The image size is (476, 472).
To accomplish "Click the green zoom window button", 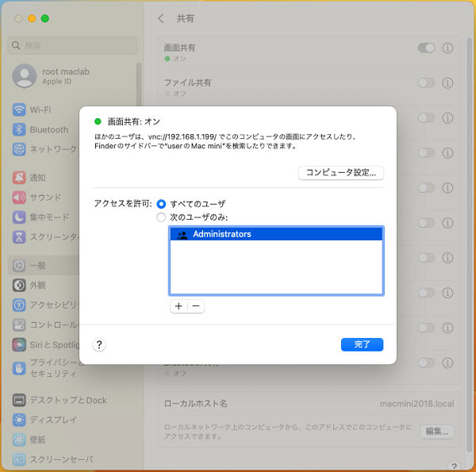I will pyautogui.click(x=45, y=18).
